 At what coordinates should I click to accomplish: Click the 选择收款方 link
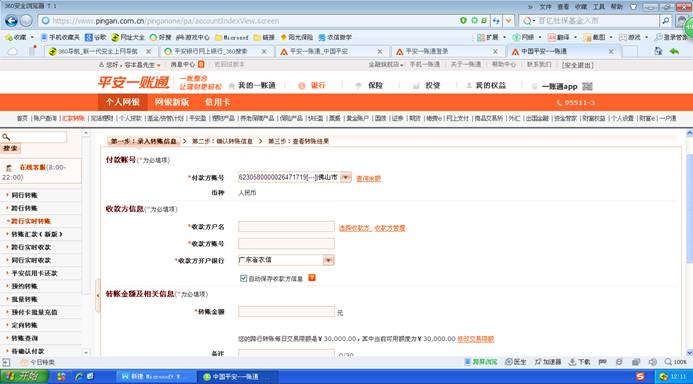[354, 228]
